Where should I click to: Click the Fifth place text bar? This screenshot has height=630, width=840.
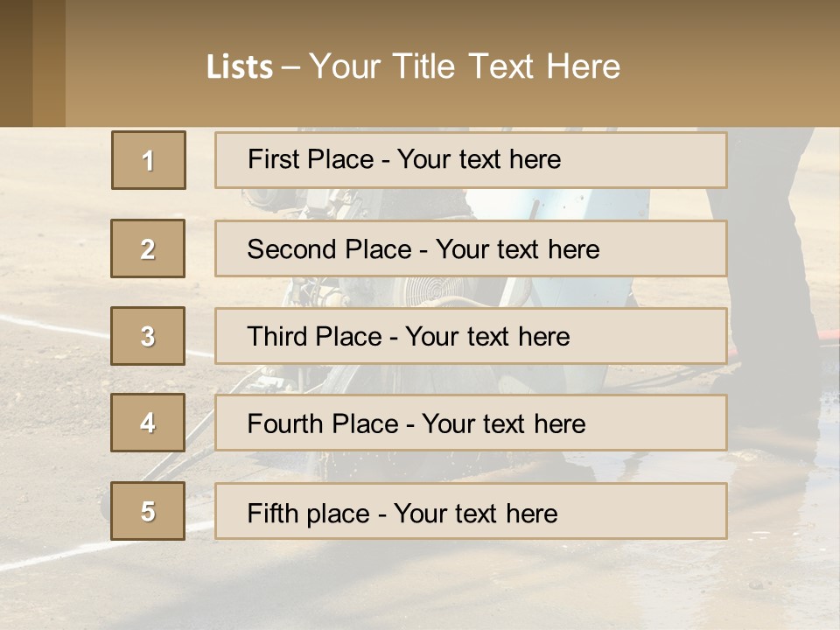(x=471, y=511)
